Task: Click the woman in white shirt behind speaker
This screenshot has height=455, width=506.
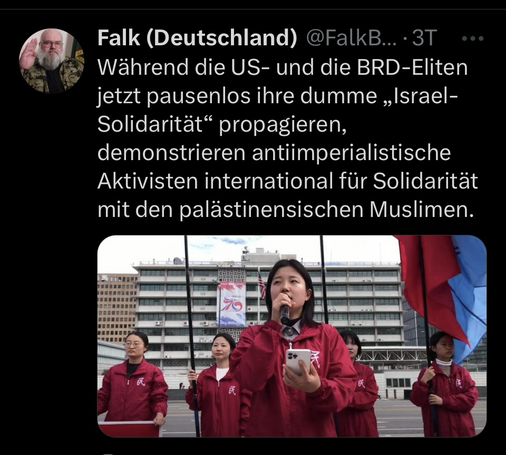Action: tap(218, 385)
